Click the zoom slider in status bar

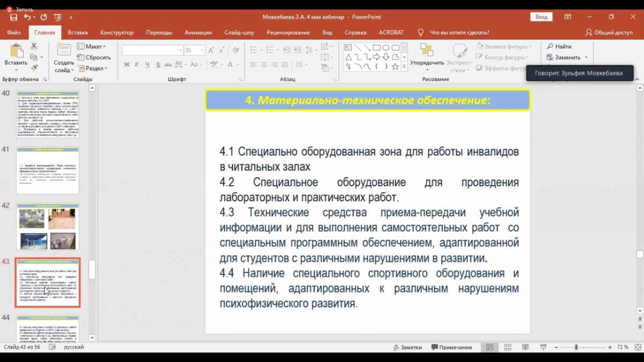[x=576, y=347]
